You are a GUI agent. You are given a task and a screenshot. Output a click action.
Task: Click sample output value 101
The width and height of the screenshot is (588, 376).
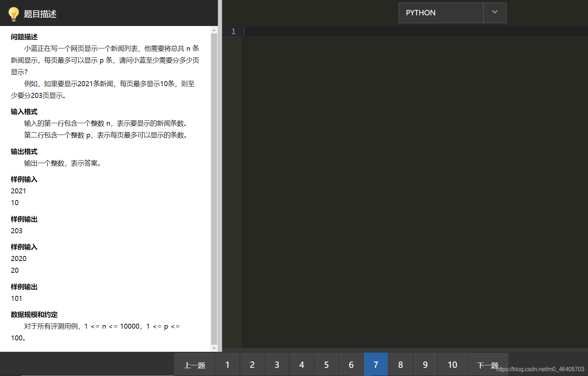point(17,298)
